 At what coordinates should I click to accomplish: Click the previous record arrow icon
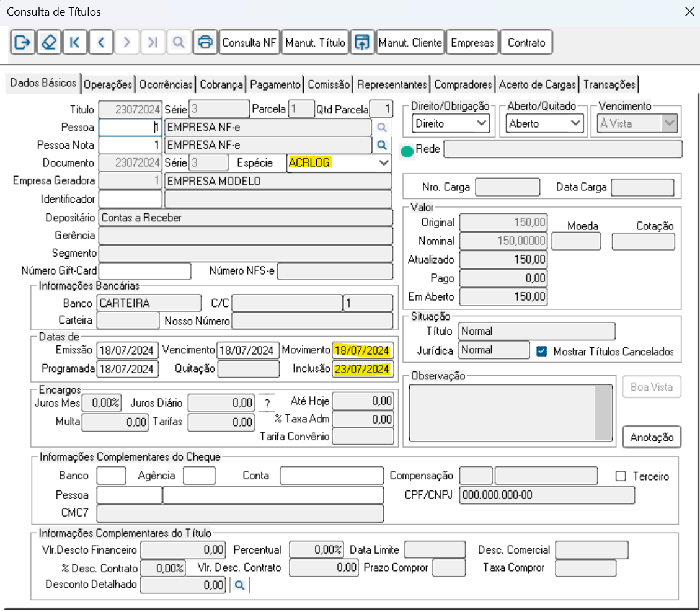[100, 43]
